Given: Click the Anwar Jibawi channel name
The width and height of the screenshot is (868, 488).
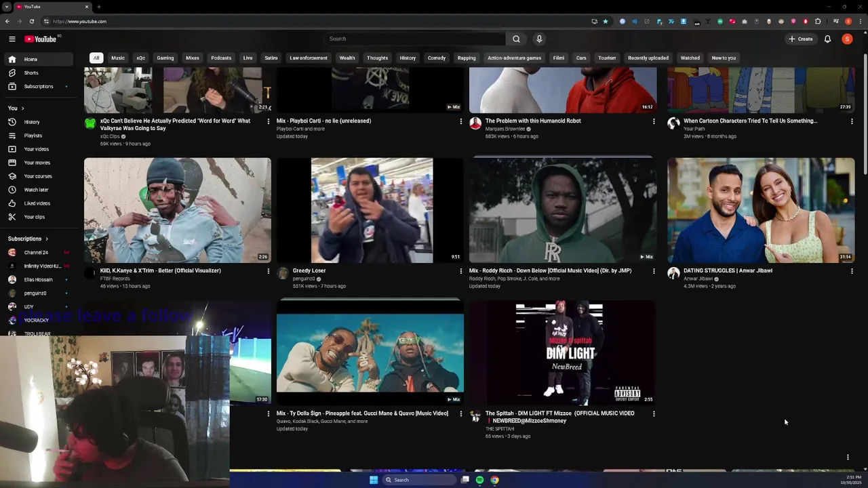Looking at the screenshot, I should pyautogui.click(x=698, y=279).
